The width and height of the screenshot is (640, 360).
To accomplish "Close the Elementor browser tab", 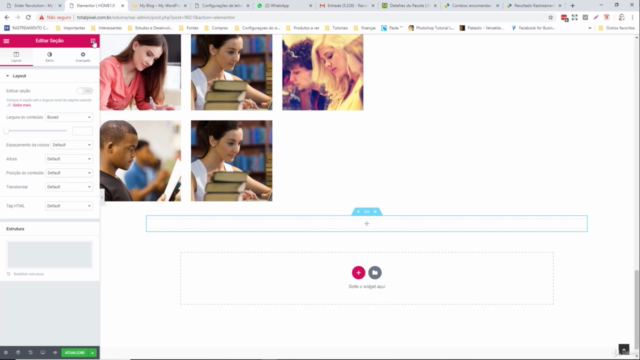I will (x=122, y=6).
